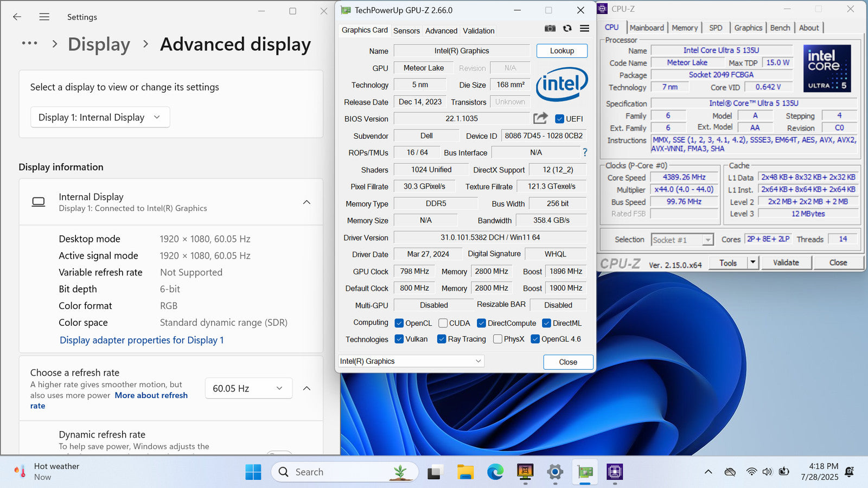Open the Settings navigation hamburger menu
This screenshot has height=488, width=868.
coord(44,17)
